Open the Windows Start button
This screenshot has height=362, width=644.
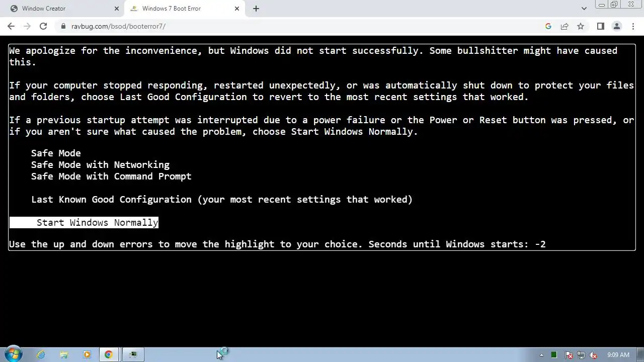point(13,354)
